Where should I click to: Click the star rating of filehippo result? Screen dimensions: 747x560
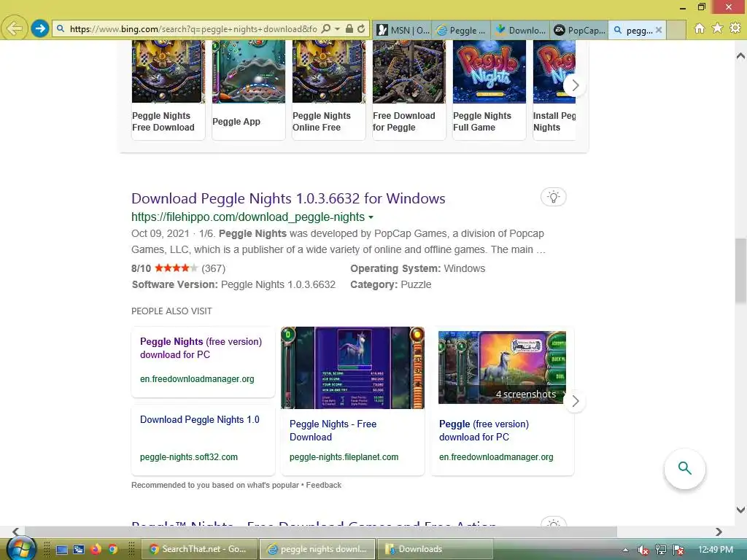(176, 268)
